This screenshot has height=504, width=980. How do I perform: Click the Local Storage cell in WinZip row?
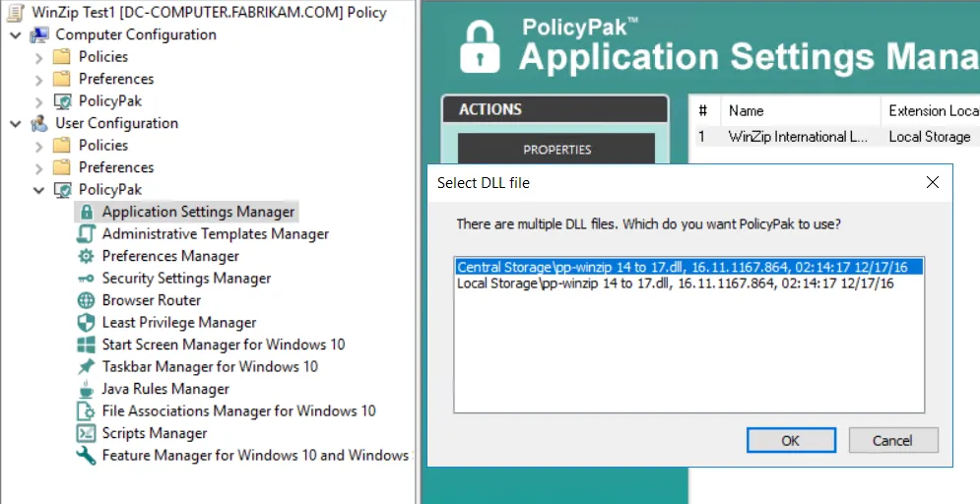pyautogui.click(x=930, y=137)
